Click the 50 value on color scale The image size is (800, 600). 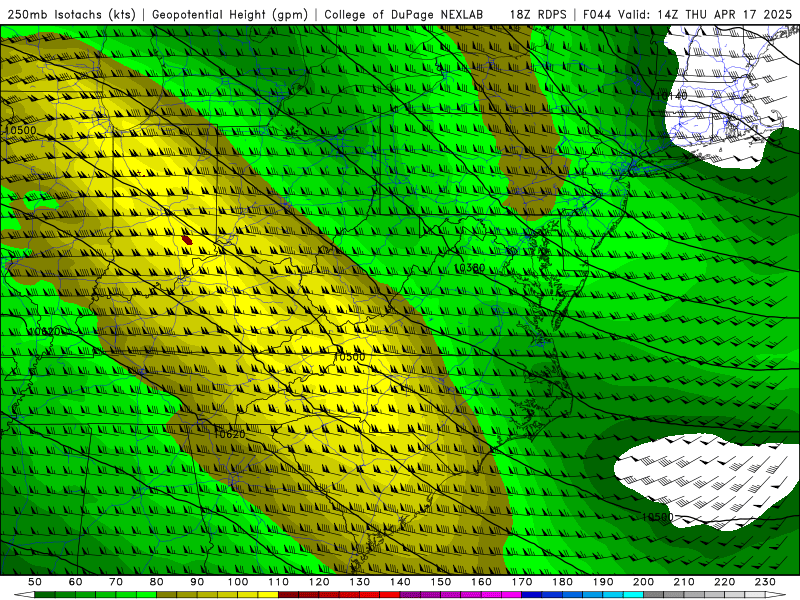(x=35, y=582)
